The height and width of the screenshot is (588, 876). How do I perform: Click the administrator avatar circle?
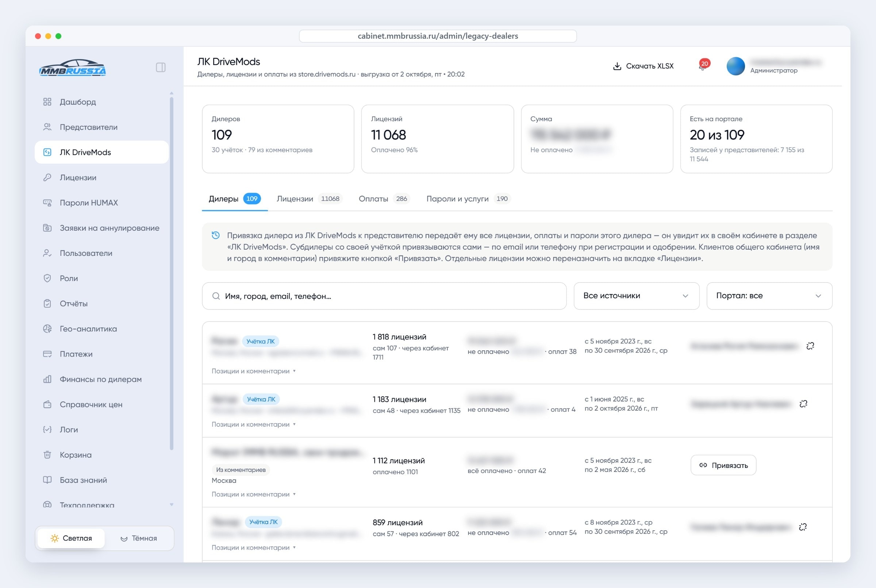click(x=735, y=66)
